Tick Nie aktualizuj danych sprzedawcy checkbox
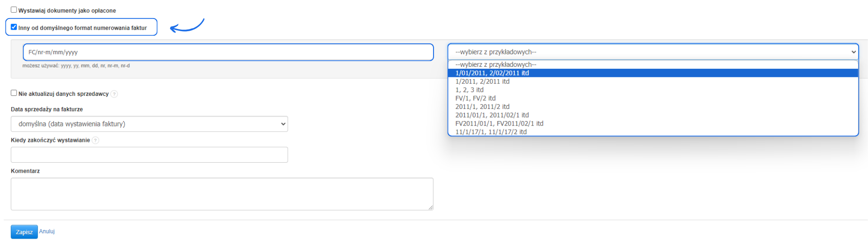 [14, 93]
